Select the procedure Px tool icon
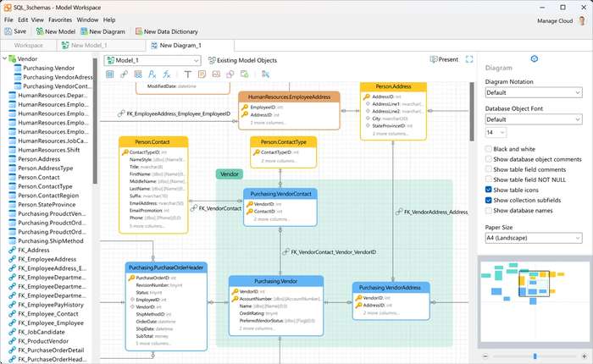Image resolution: width=593 pixels, height=364 pixels. coord(152,74)
